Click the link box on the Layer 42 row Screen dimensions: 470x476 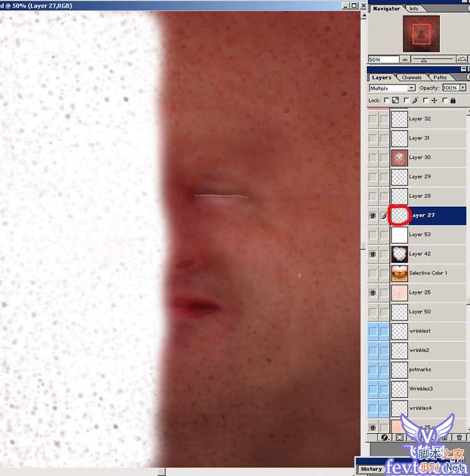pos(384,254)
